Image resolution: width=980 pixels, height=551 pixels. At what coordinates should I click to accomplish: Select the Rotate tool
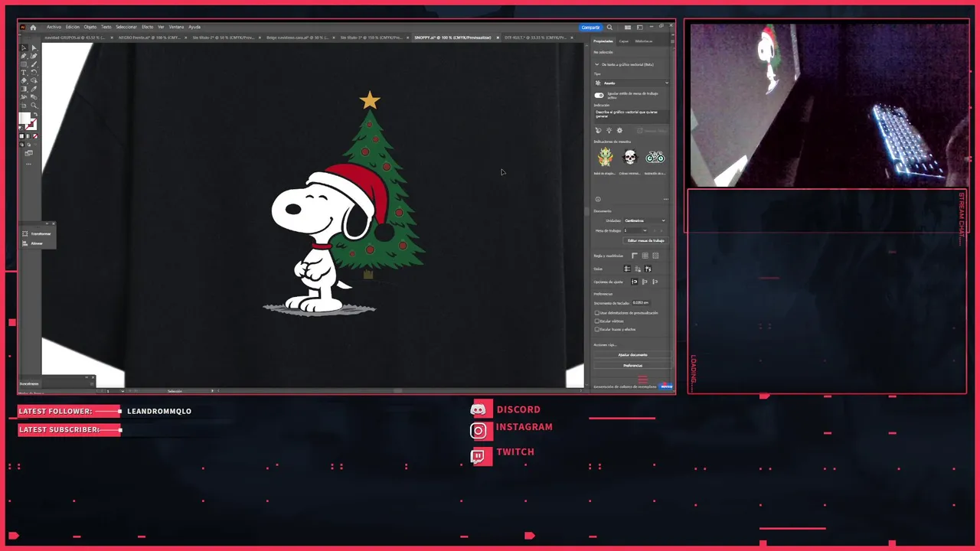34,73
